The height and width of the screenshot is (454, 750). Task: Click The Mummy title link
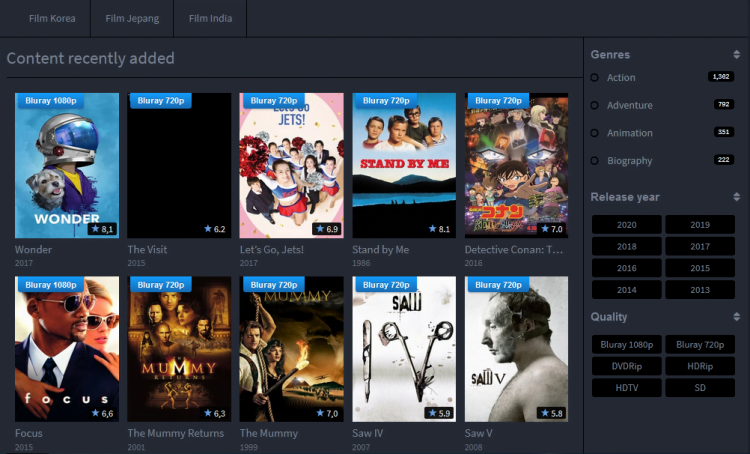pos(269,433)
